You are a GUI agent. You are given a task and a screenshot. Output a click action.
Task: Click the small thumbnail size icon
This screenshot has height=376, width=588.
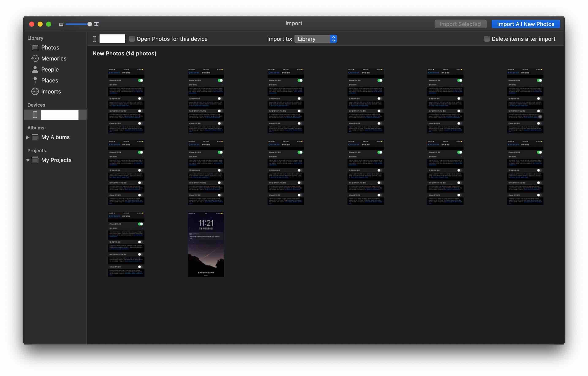(x=61, y=24)
